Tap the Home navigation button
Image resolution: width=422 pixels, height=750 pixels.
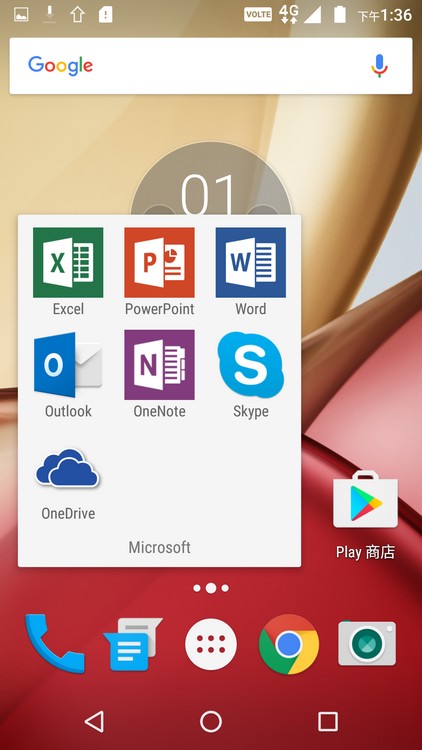(x=211, y=721)
